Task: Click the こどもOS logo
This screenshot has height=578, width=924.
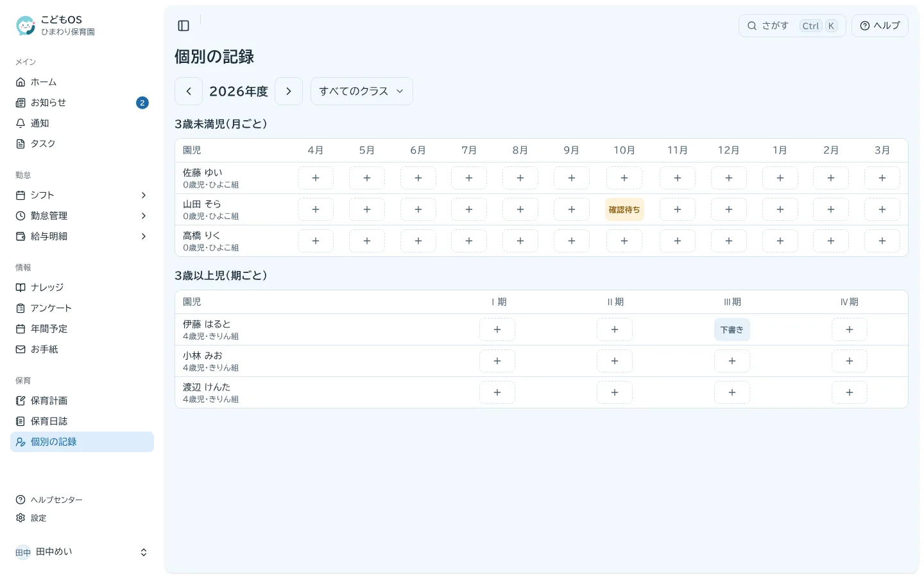Action: [26, 26]
